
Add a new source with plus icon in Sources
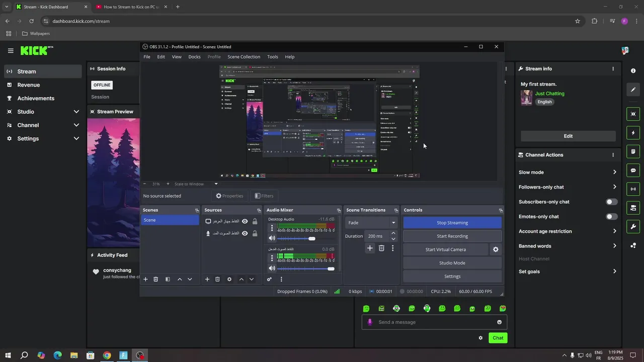pyautogui.click(x=207, y=279)
